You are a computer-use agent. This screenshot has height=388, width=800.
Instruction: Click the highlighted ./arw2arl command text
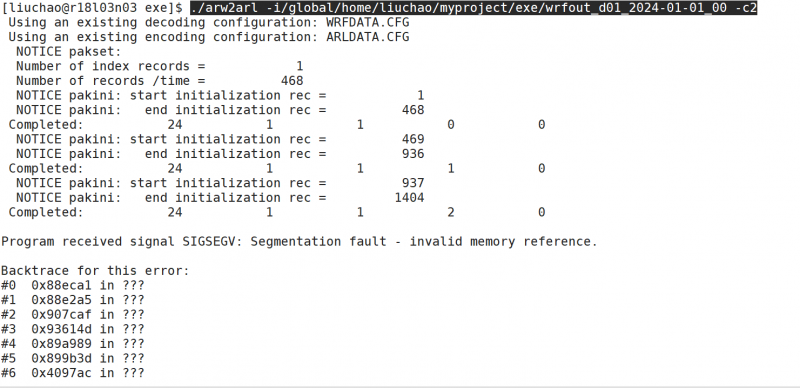pyautogui.click(x=473, y=8)
